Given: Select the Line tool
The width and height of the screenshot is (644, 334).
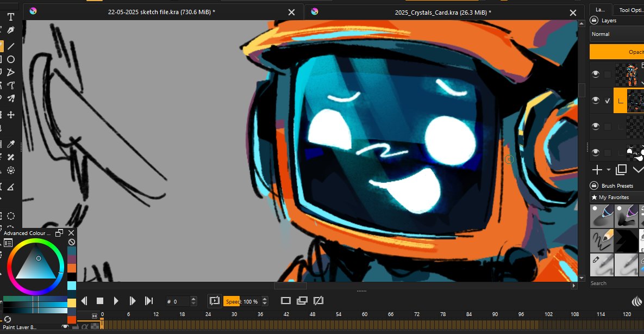Looking at the screenshot, I should click(x=11, y=45).
